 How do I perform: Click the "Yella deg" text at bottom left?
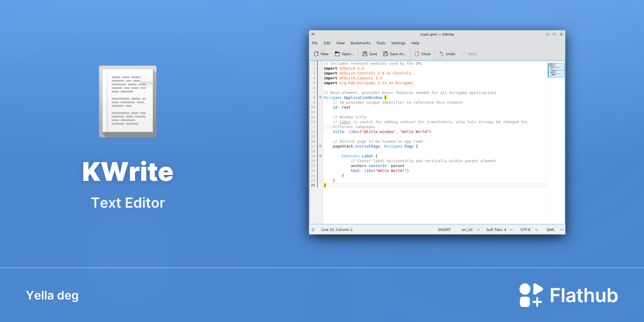click(52, 296)
